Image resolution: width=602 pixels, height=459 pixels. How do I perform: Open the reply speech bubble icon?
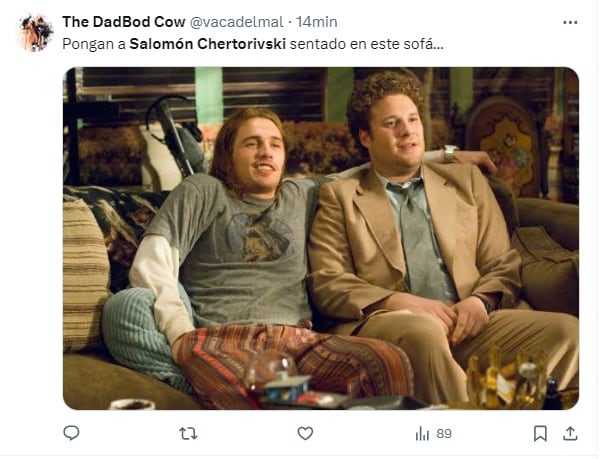pos(71,433)
